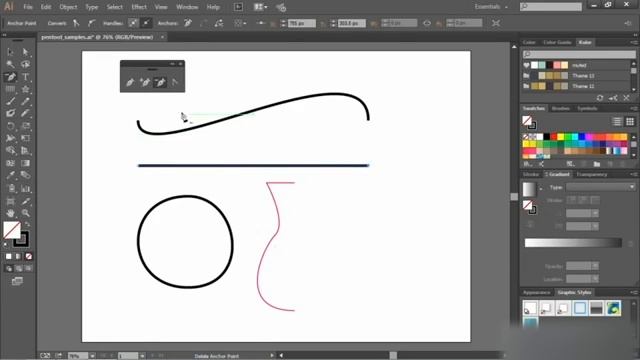640x360 pixels.
Task: Select the Lasso tool
Action: (x=25, y=64)
